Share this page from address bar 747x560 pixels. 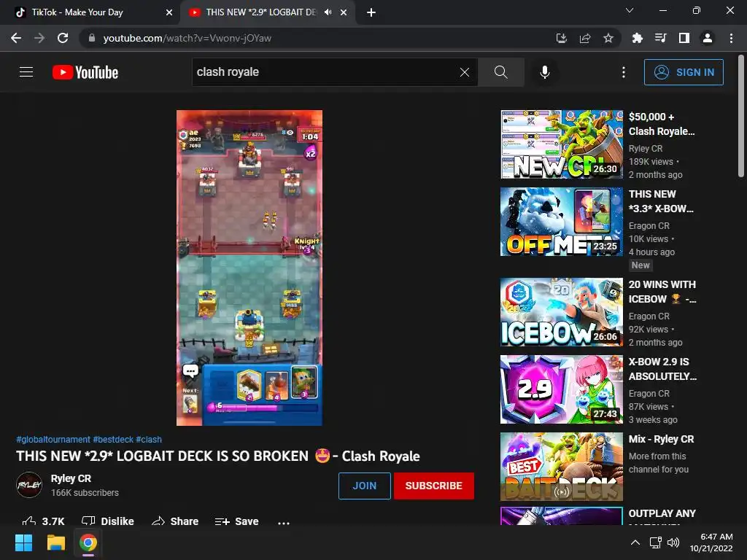pyautogui.click(x=585, y=38)
